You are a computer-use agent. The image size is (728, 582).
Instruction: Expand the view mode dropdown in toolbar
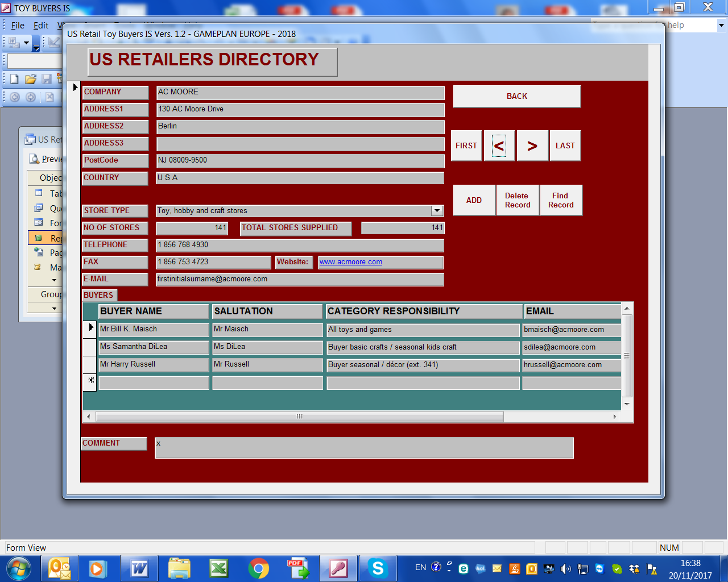tap(26, 43)
